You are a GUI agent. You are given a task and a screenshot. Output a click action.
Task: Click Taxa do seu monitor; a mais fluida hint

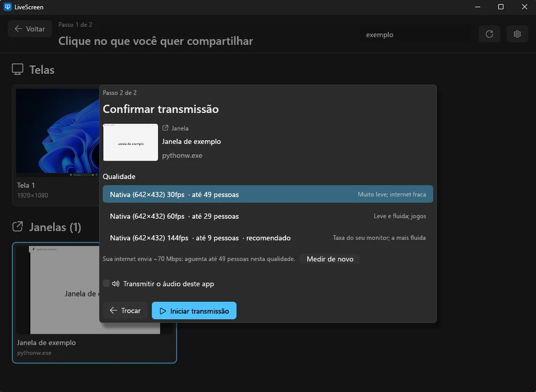pos(380,238)
